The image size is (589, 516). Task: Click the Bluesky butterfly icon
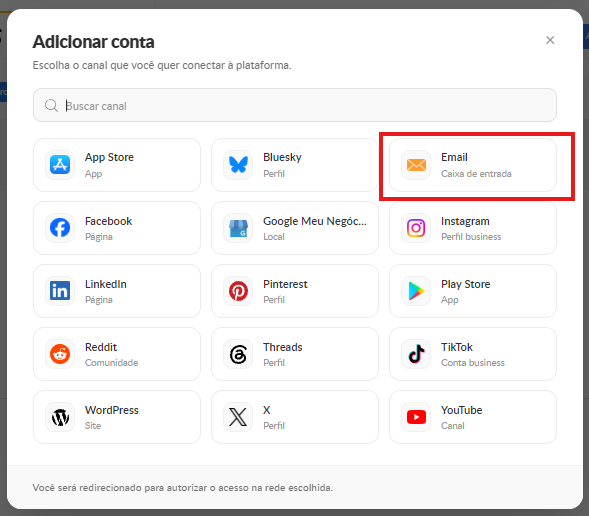(x=238, y=164)
